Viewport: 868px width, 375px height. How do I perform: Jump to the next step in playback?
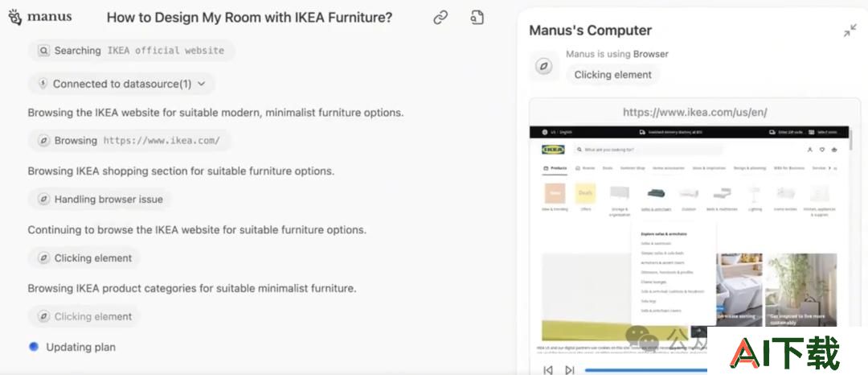coord(570,369)
